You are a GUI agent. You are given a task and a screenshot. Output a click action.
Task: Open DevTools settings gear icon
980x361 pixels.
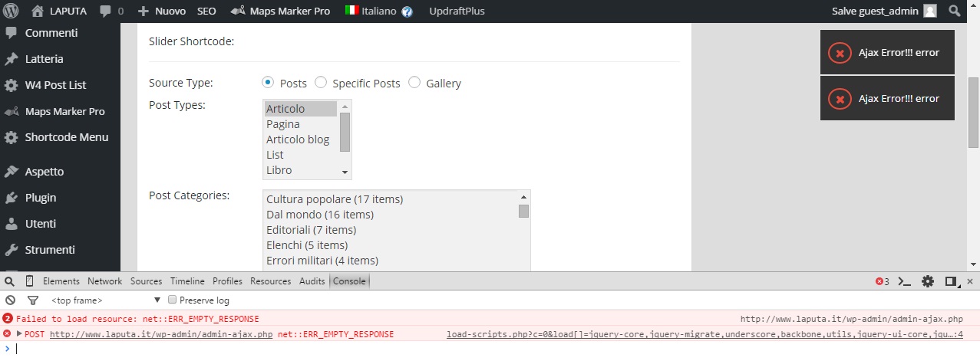[x=928, y=281]
